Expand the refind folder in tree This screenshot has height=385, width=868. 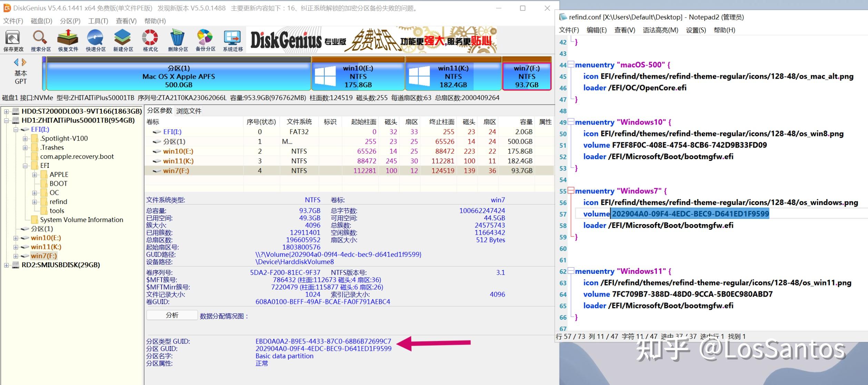34,202
